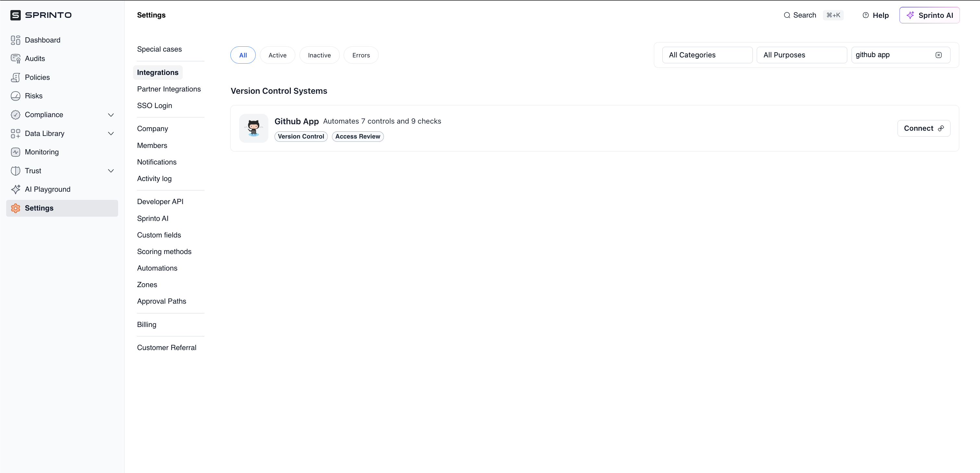Expand the Trust sidebar chevron
Screen dimensions: 980x473
point(111,171)
